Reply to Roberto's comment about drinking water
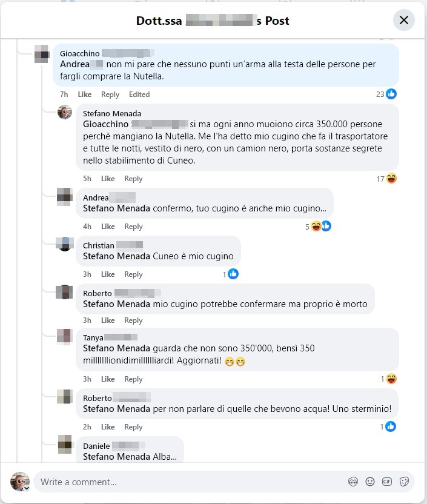 pyautogui.click(x=133, y=427)
